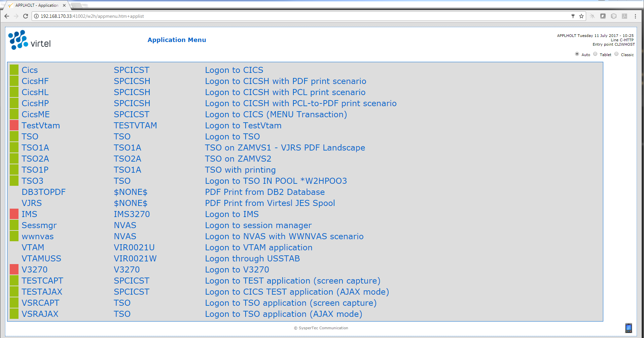Click the site information icon in address bar
644x338 pixels.
pyautogui.click(x=36, y=16)
